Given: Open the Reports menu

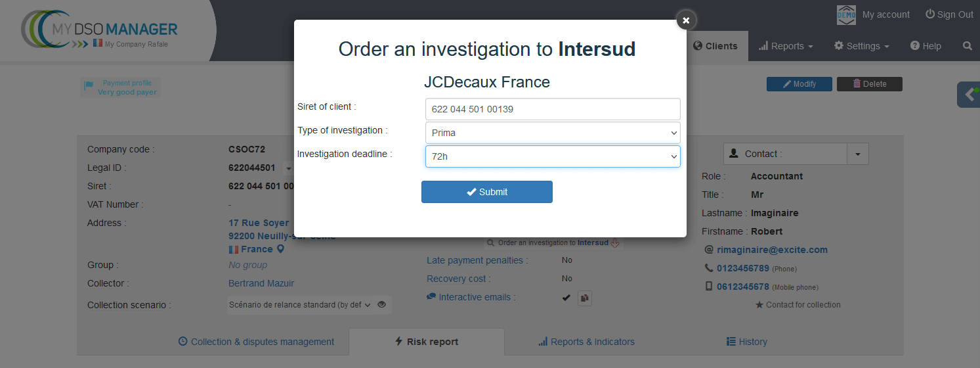Looking at the screenshot, I should pyautogui.click(x=786, y=46).
